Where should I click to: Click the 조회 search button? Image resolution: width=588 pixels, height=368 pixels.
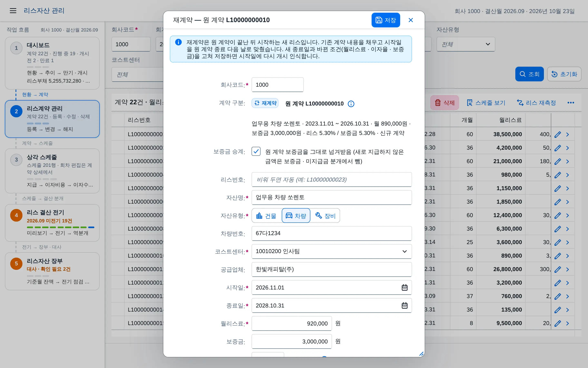pyautogui.click(x=529, y=74)
